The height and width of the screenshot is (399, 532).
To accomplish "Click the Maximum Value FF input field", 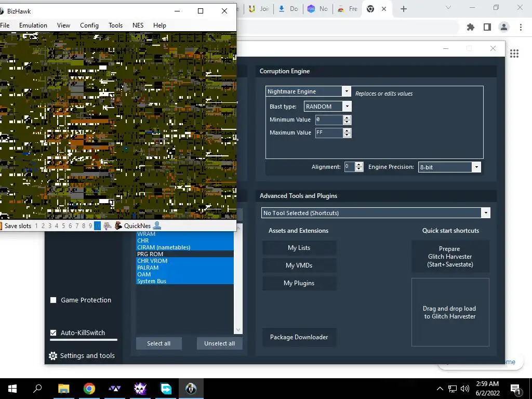I will point(329,132).
